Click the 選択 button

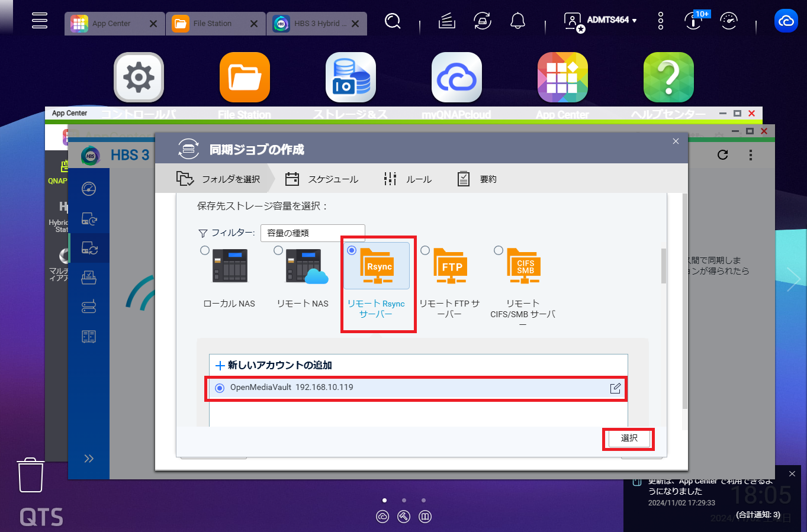629,439
